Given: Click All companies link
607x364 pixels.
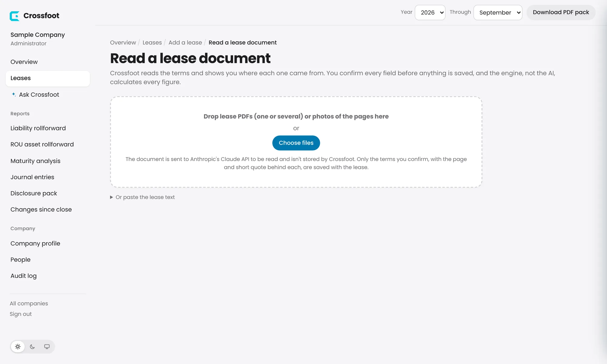Looking at the screenshot, I should tap(29, 303).
